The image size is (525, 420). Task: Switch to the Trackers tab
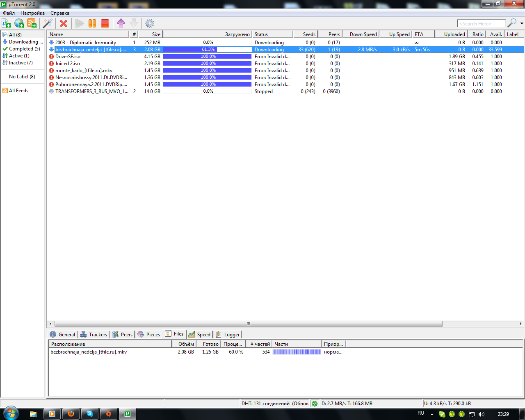tap(94, 334)
